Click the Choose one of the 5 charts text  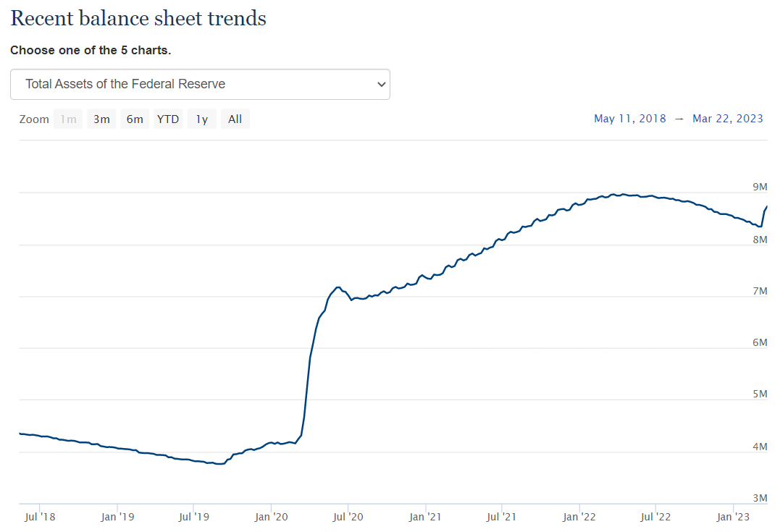pyautogui.click(x=91, y=50)
